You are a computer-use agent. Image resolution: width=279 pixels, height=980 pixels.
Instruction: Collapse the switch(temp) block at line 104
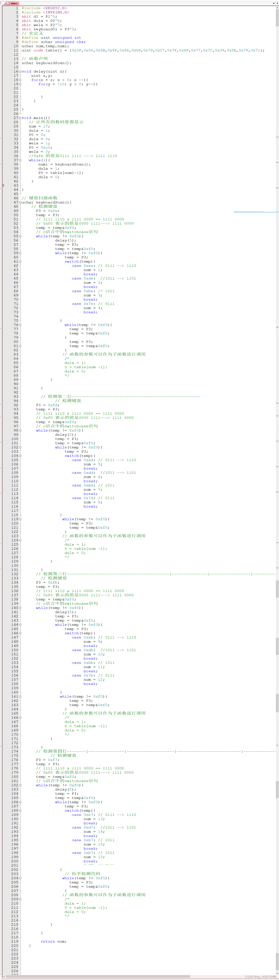click(20, 456)
